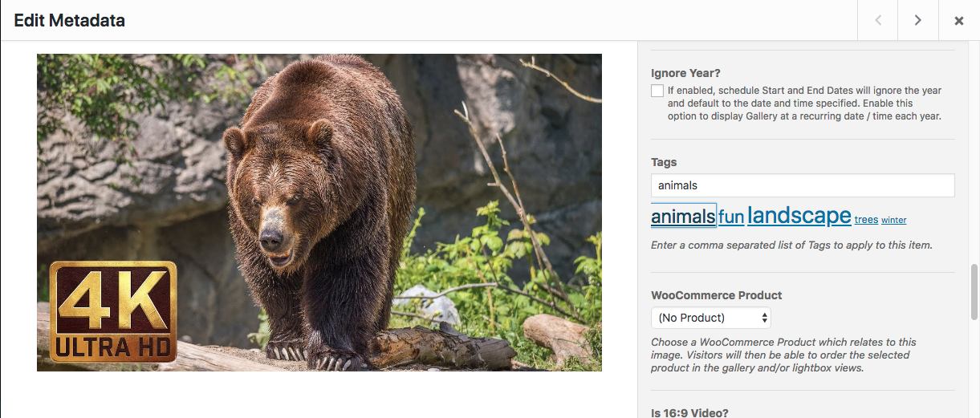Pick the 'trees' tag link
The image size is (980, 418).
[x=866, y=220]
